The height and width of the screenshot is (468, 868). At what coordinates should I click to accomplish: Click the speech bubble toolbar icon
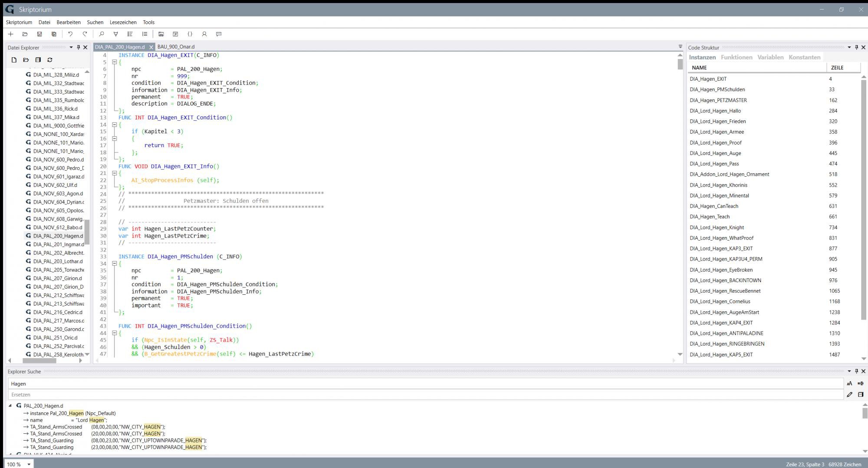tap(219, 34)
